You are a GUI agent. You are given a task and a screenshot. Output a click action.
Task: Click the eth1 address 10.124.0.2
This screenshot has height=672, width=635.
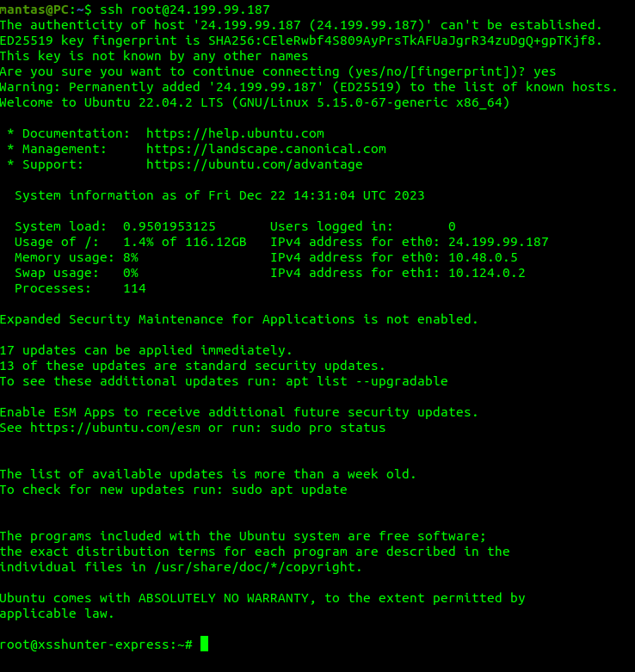point(487,273)
